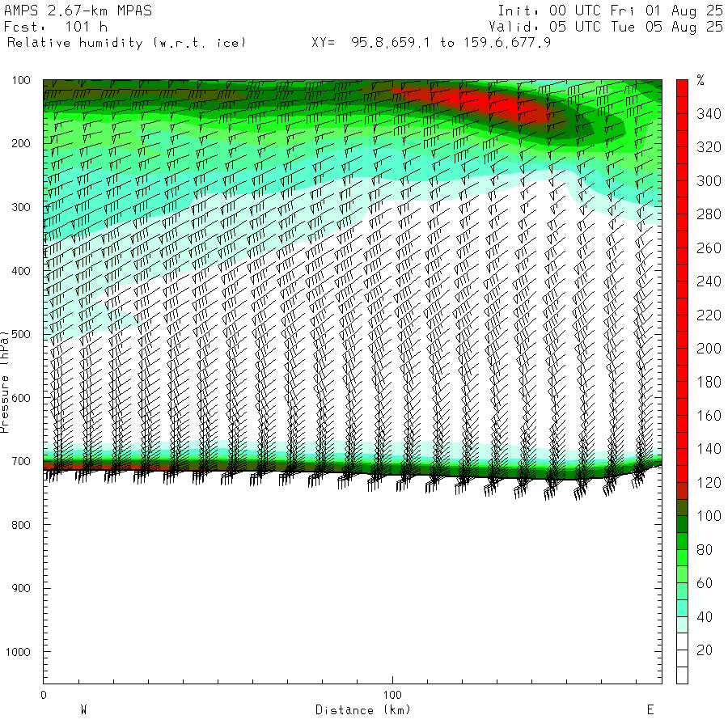Click the 'AMPS 2.67-km MPAS' title text

click(78, 11)
